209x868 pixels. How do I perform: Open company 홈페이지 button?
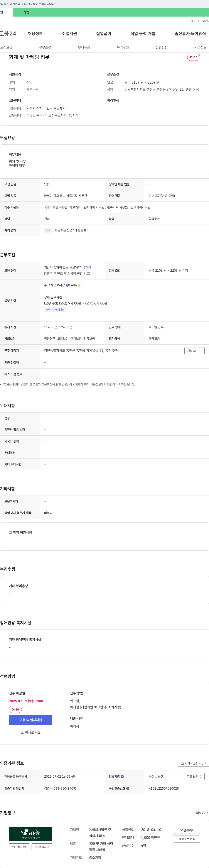(x=187, y=830)
